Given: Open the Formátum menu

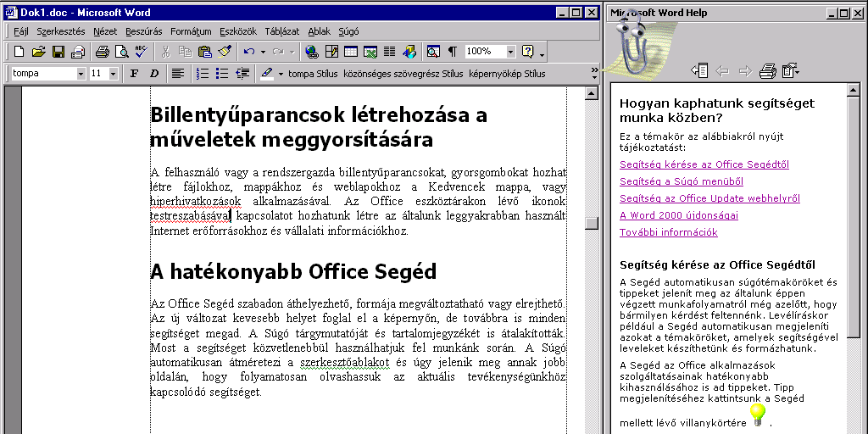Looking at the screenshot, I should click(191, 31).
